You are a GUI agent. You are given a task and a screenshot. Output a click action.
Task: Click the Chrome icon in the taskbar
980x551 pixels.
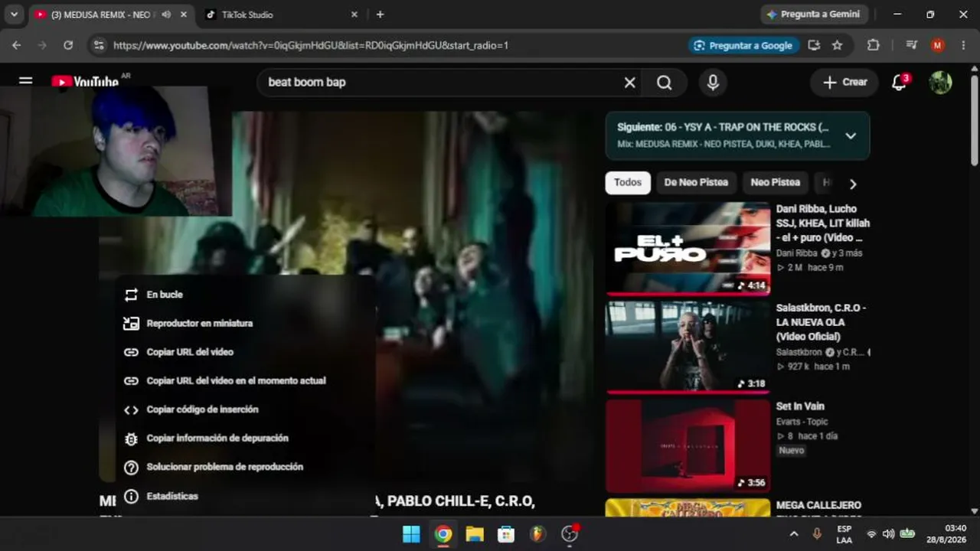[x=443, y=534]
